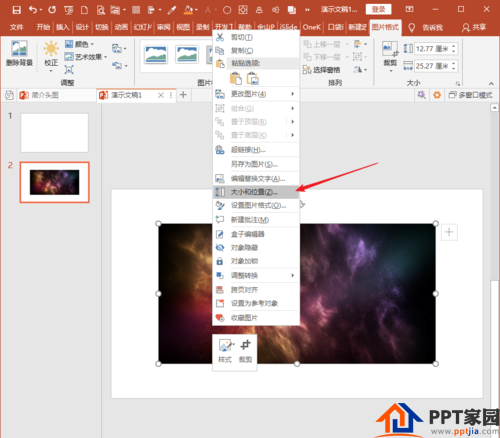
Task: Click the Login (登录) button
Action: pos(378,9)
